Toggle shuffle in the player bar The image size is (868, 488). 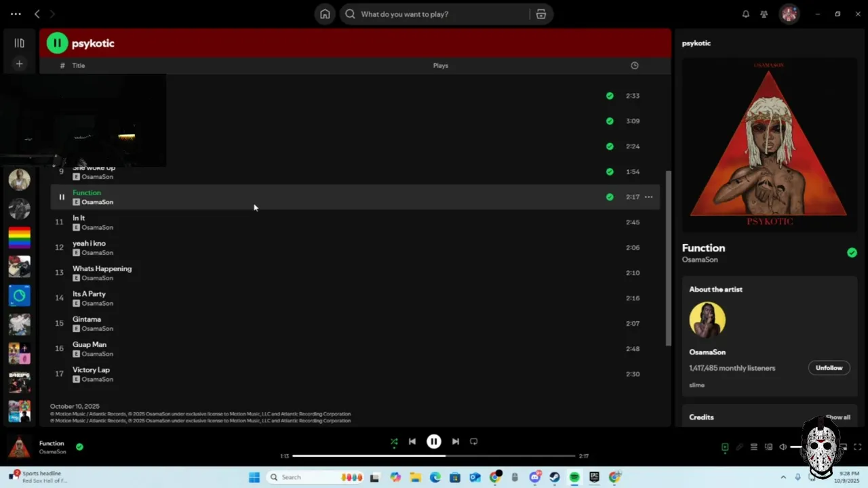pos(394,441)
